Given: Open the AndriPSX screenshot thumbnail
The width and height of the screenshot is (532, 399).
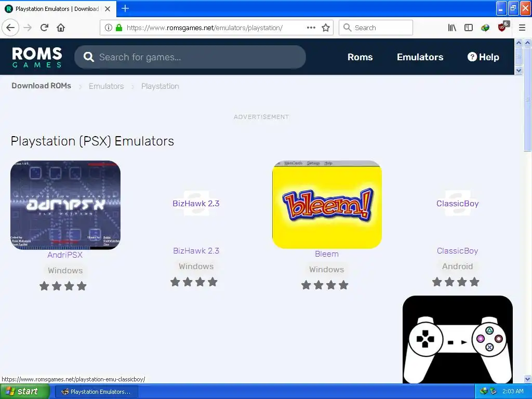Looking at the screenshot, I should (x=65, y=205).
